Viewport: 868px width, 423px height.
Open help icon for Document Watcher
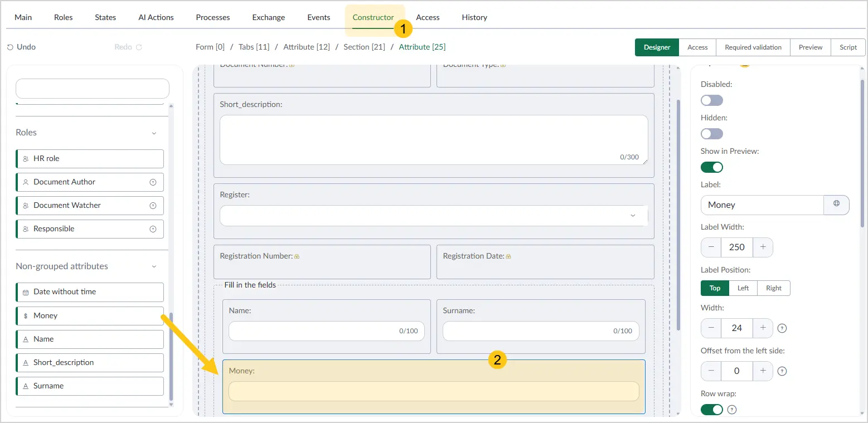(x=153, y=206)
